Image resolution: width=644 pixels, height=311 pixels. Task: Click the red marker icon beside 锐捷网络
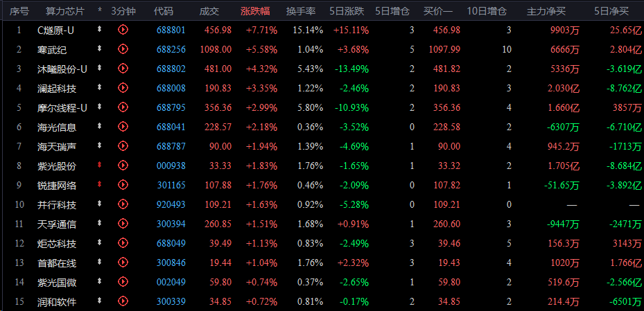click(x=99, y=184)
